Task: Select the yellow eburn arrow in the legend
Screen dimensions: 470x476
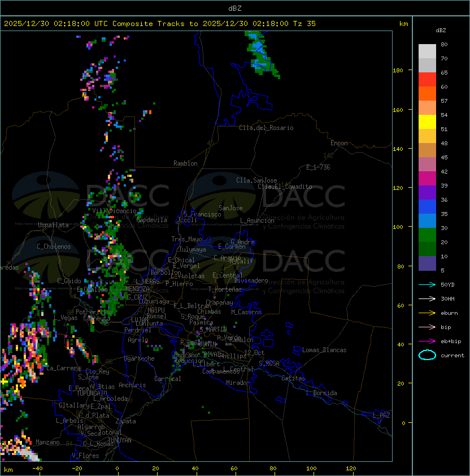Action: [x=427, y=313]
